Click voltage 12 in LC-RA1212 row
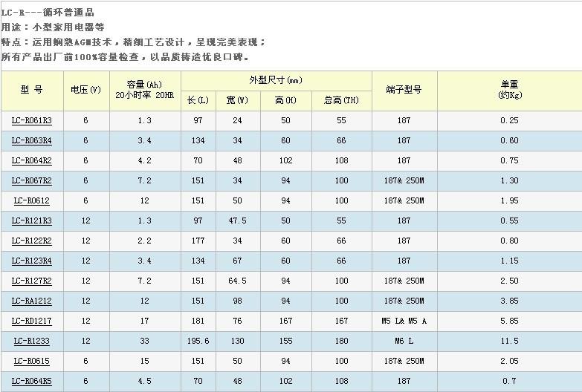This screenshot has width=582, height=392. coord(85,301)
